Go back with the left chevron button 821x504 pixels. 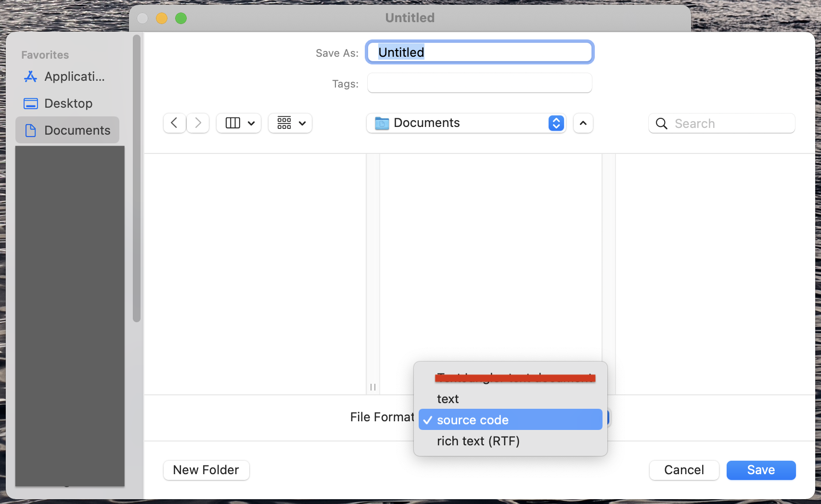pyautogui.click(x=174, y=123)
